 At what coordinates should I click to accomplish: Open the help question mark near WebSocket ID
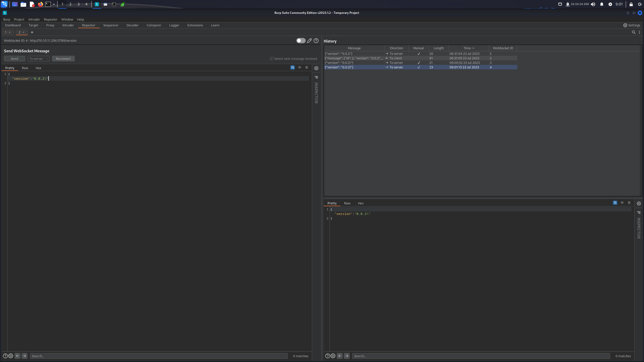point(316,40)
